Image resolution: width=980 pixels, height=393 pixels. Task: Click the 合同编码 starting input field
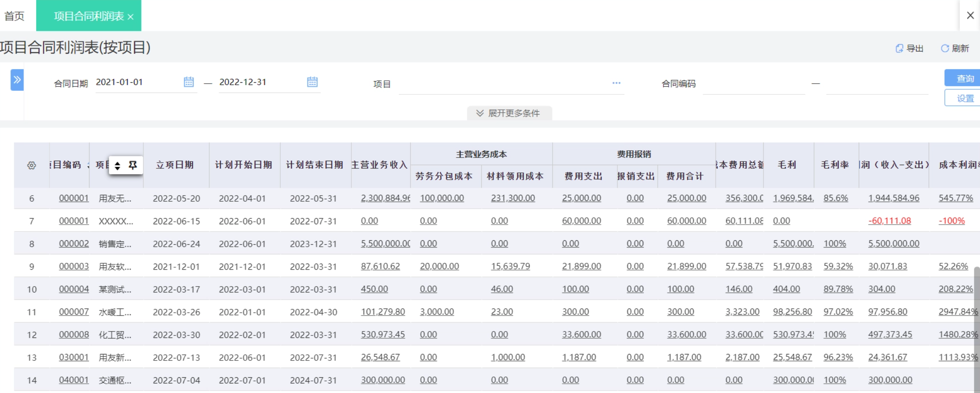pyautogui.click(x=754, y=84)
